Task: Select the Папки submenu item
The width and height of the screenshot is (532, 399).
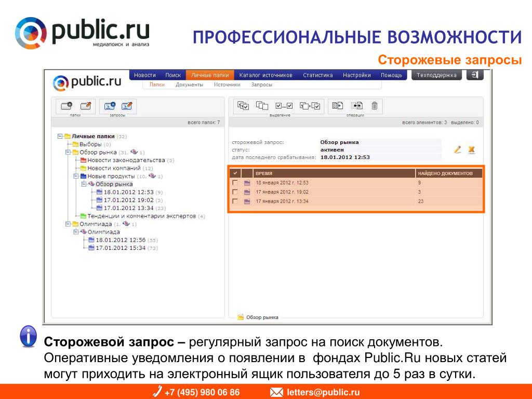Action: (x=157, y=85)
